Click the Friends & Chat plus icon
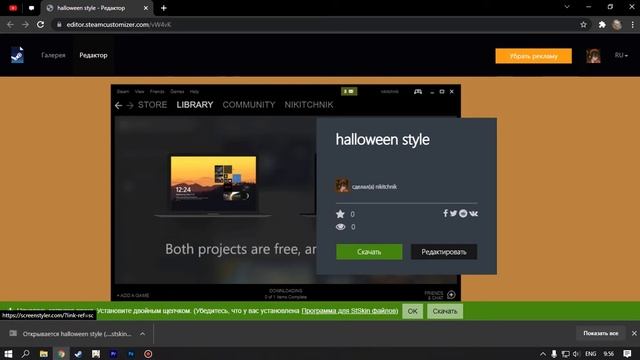 click(451, 295)
